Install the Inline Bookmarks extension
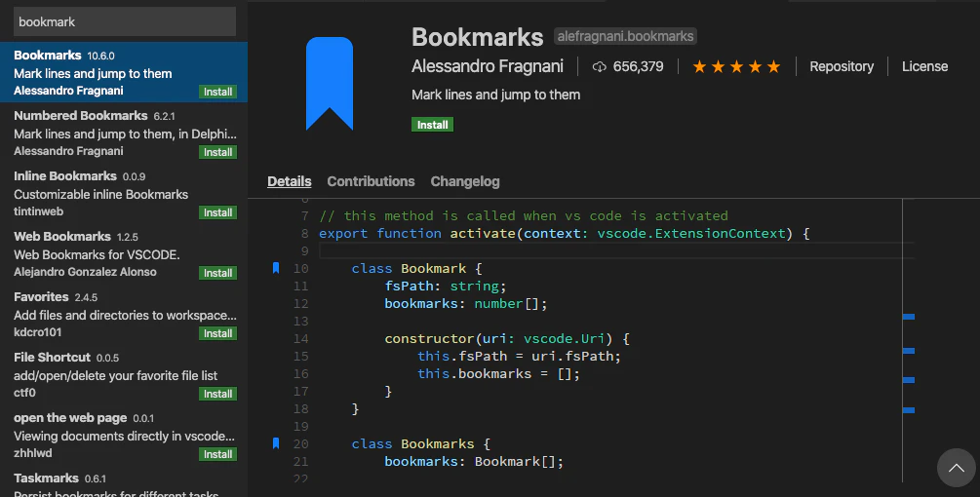Image resolution: width=980 pixels, height=497 pixels. (x=218, y=212)
